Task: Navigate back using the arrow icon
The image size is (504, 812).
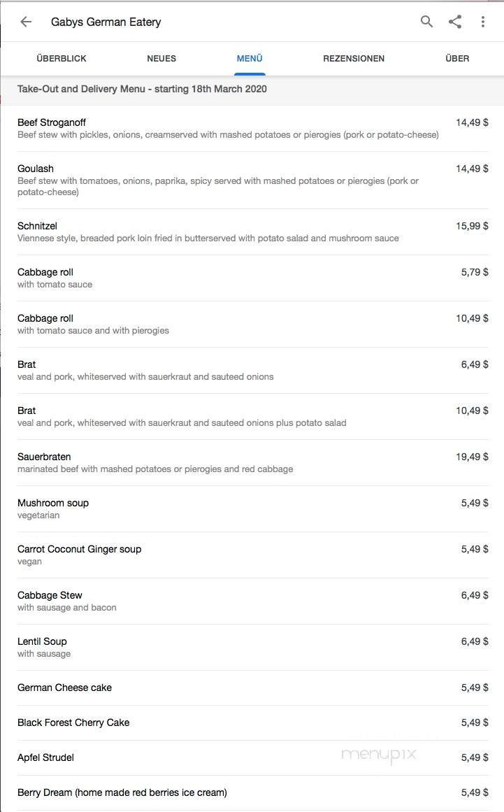Action: (26, 22)
